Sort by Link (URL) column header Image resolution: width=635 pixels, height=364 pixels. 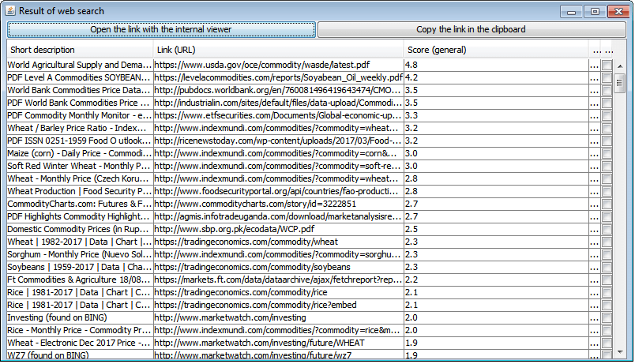pyautogui.click(x=278, y=50)
